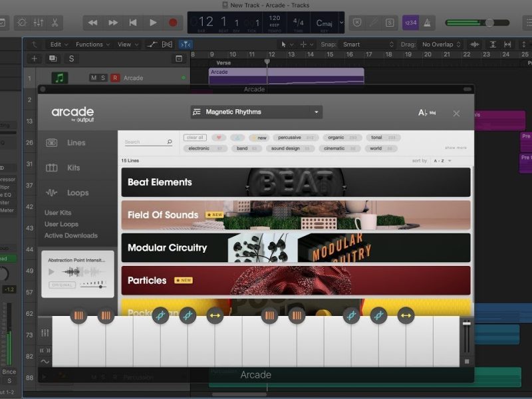The image size is (532, 399).
Task: Open the Functions menu in Tracks area
Action: [x=92, y=45]
